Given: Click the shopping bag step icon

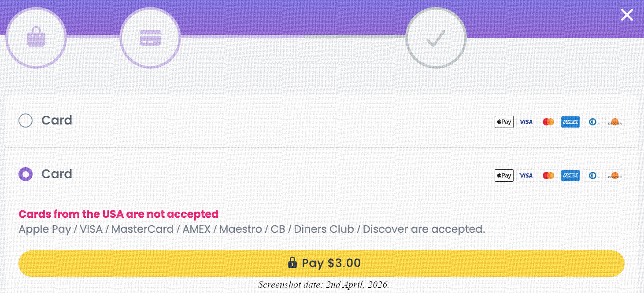Looking at the screenshot, I should click(x=36, y=37).
